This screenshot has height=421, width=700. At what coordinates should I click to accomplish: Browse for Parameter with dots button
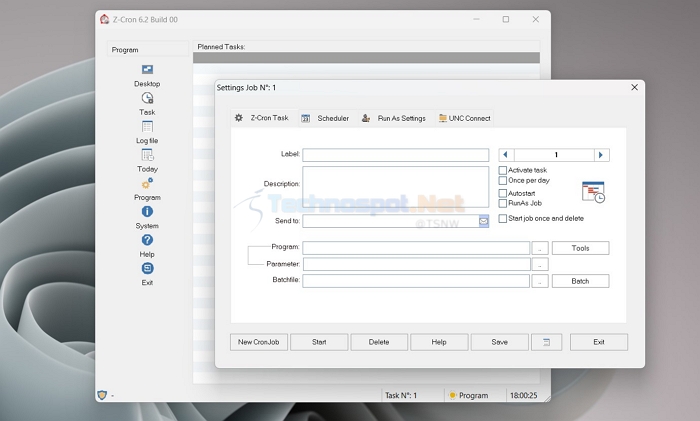(540, 265)
